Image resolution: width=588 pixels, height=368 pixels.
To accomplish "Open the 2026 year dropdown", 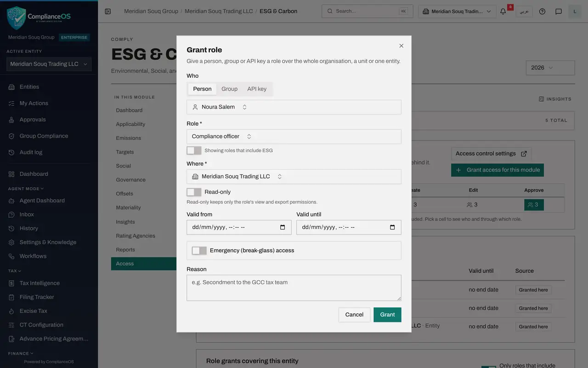I will click(x=550, y=68).
